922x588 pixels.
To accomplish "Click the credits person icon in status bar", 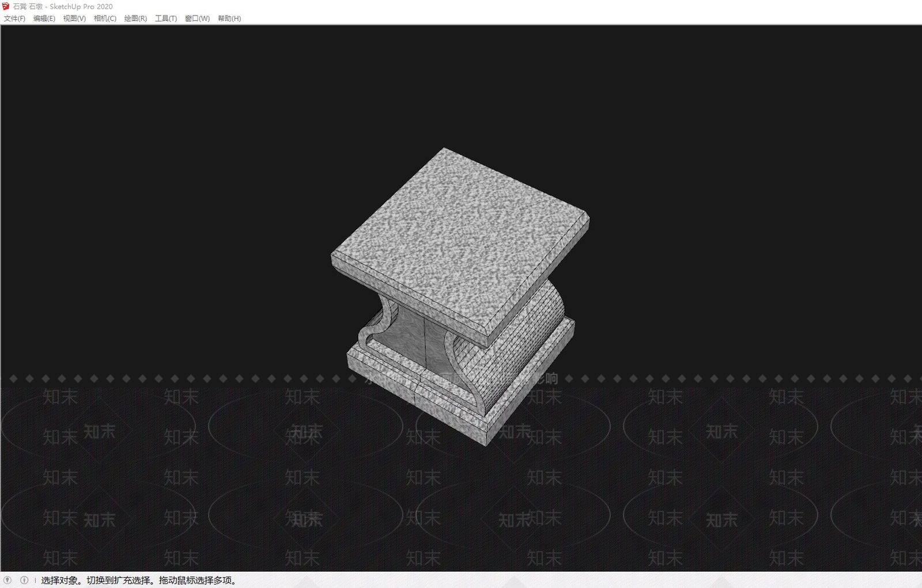I will coord(24,580).
